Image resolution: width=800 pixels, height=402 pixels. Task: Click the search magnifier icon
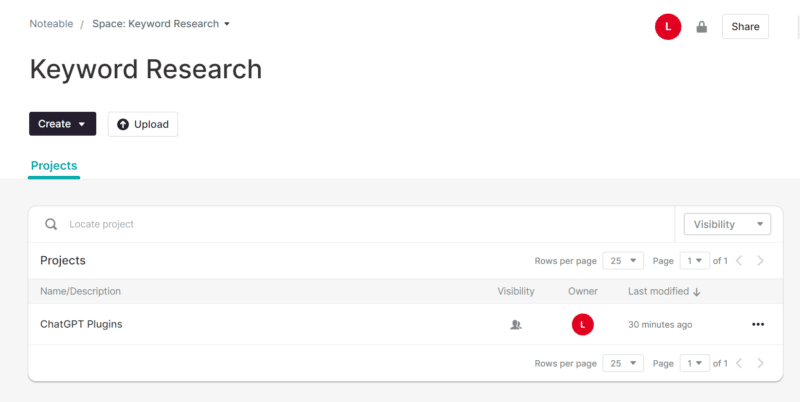coord(51,224)
